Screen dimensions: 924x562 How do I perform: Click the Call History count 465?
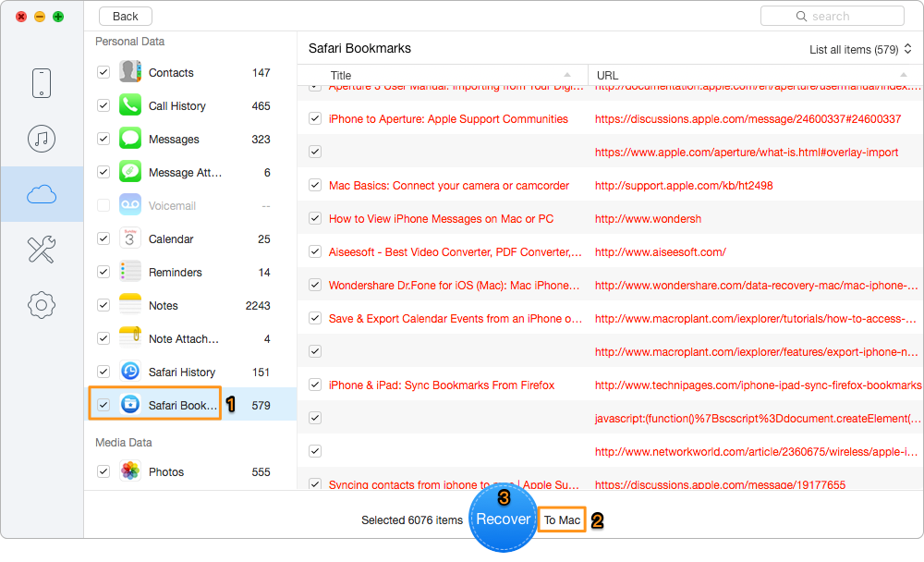(261, 106)
